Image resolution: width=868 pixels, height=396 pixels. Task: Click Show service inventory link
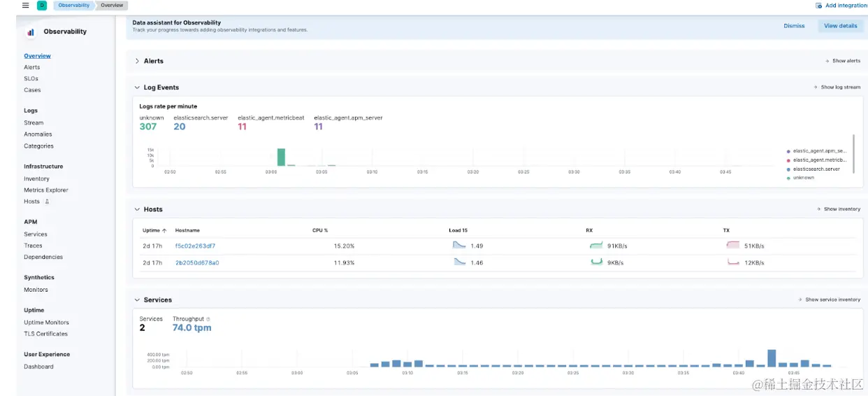(x=830, y=299)
